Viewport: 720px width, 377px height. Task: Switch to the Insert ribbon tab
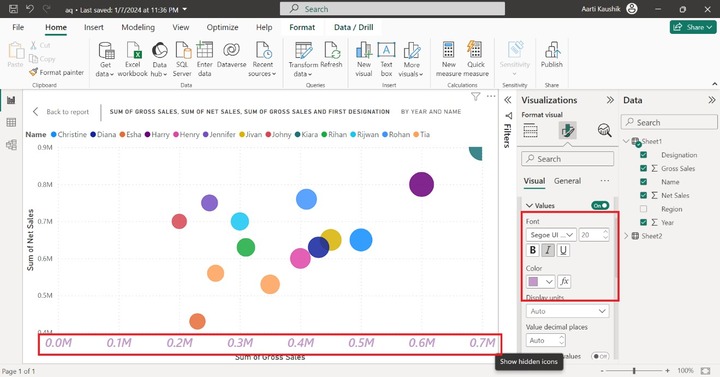tap(94, 27)
